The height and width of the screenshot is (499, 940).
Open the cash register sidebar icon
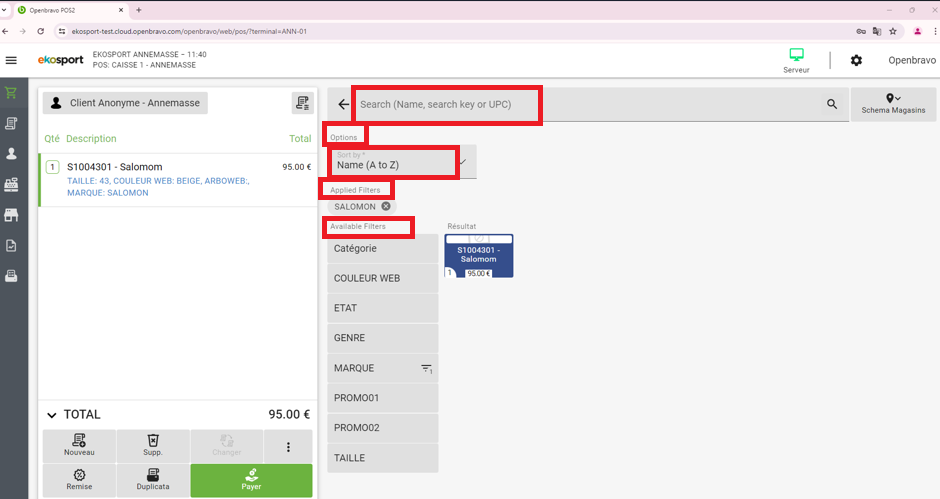click(11, 185)
